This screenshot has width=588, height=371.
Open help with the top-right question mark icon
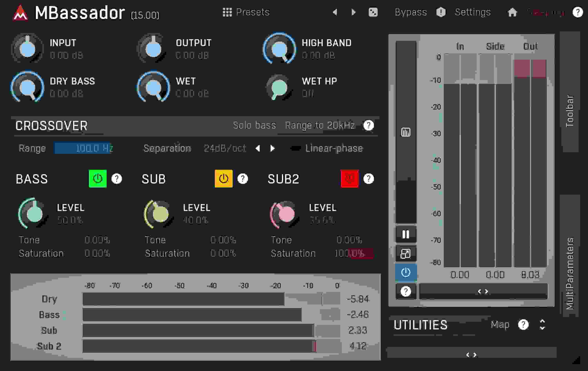pyautogui.click(x=578, y=12)
